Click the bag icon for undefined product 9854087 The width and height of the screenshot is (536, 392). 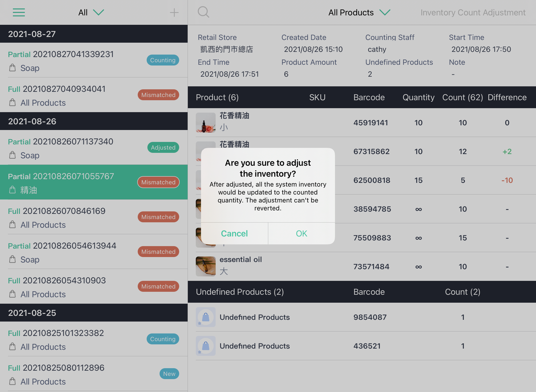(x=205, y=317)
